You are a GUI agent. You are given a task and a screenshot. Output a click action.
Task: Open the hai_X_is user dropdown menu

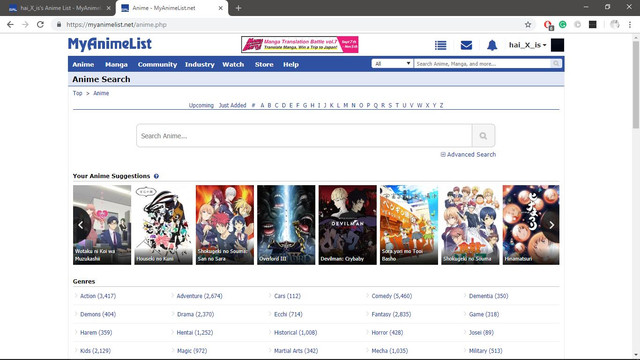click(527, 45)
